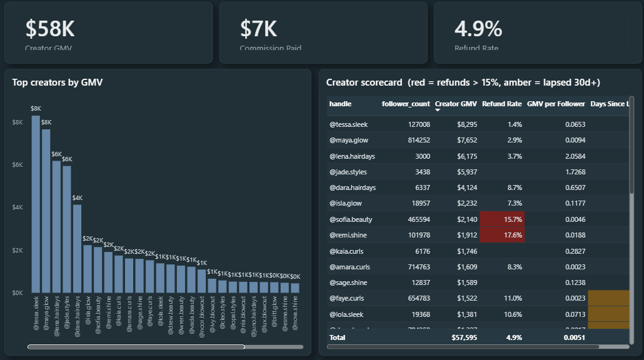Image resolution: width=644 pixels, height=360 pixels.
Task: Sort by follower_count column header
Action: [406, 104]
